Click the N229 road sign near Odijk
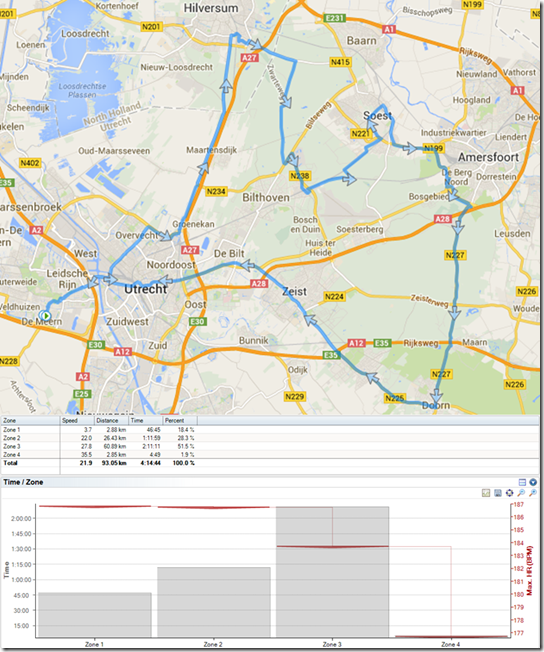Image resolution: width=544 pixels, height=652 pixels. point(294,396)
